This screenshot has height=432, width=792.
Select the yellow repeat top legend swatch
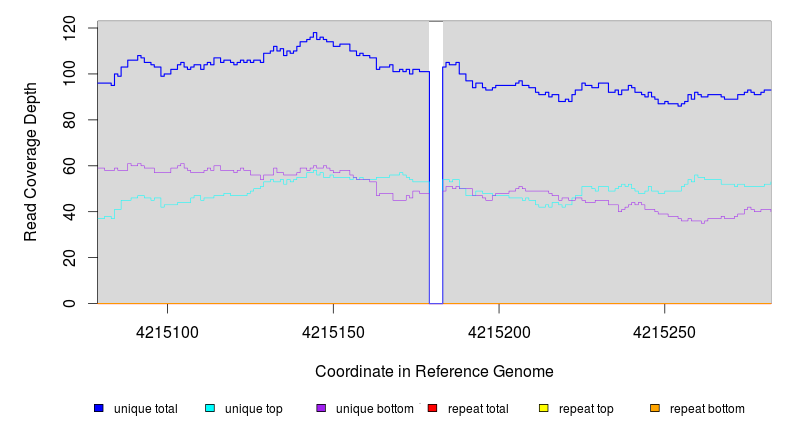tap(544, 408)
